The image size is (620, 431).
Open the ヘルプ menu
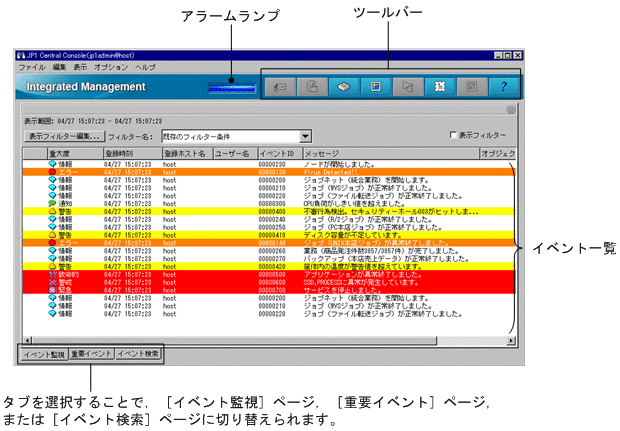click(145, 67)
